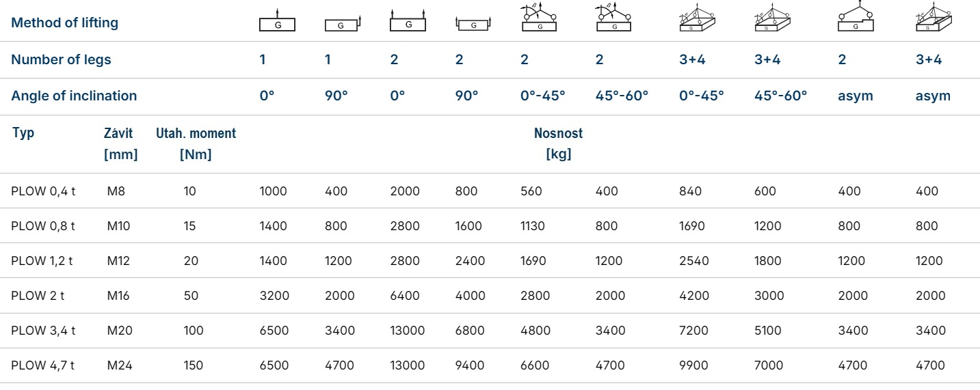The width and height of the screenshot is (980, 390).
Task: Click the two-leg 0° vertical lifting diagram
Action: pos(408,20)
